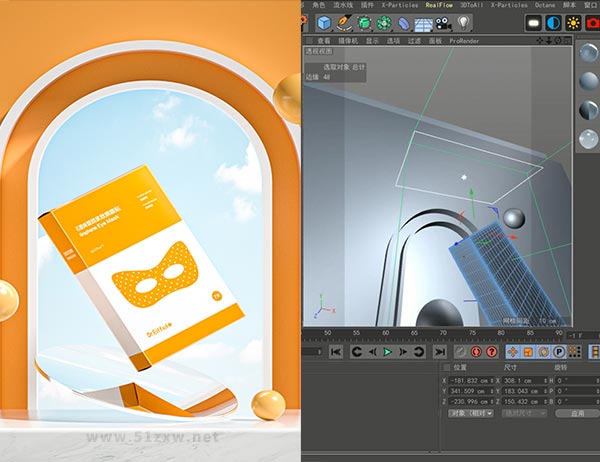
Task: Toggle Parameter (P) keyframe recording
Action: 559,352
